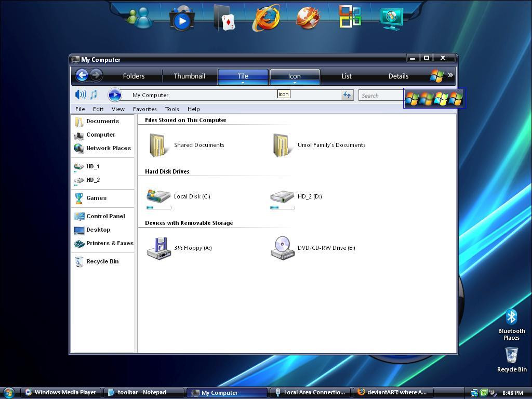The image size is (532, 399).
Task: Switch to deviantART taskbar button
Action: (x=393, y=393)
